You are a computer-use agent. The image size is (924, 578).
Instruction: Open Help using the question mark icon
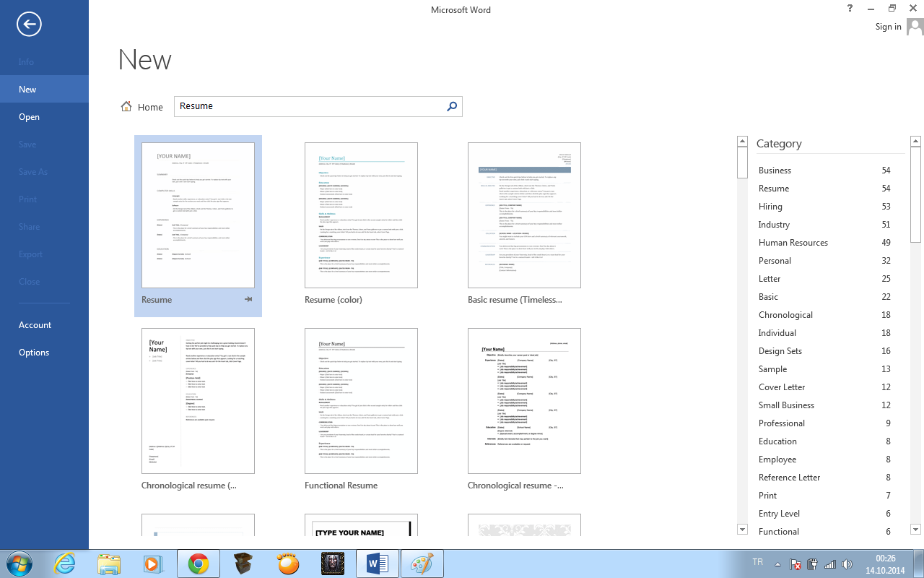(x=850, y=9)
